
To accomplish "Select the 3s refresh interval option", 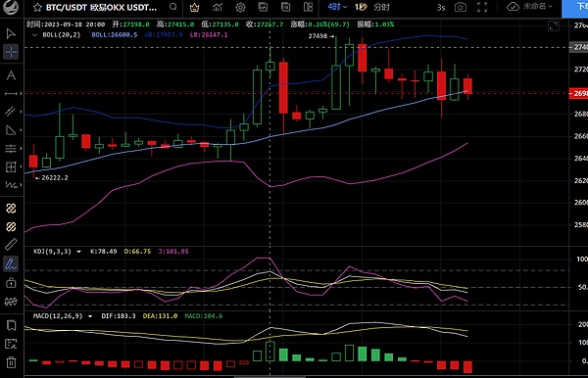I will [x=441, y=8].
